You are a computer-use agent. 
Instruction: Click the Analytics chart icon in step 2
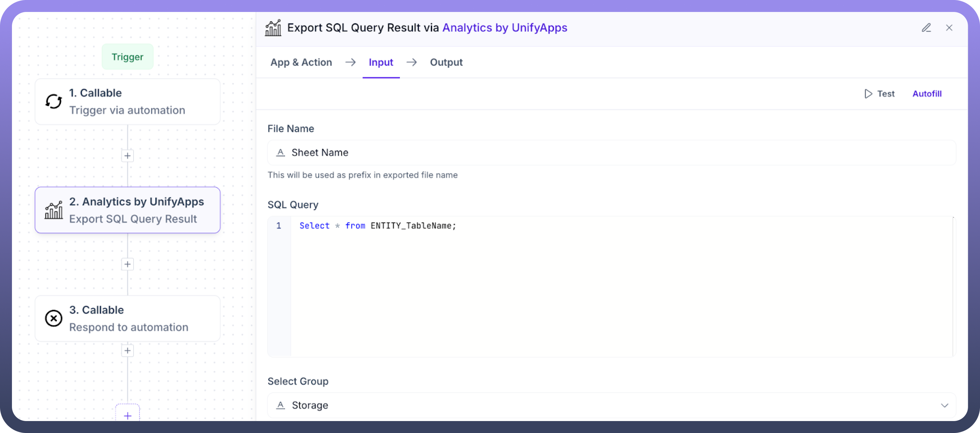point(54,210)
